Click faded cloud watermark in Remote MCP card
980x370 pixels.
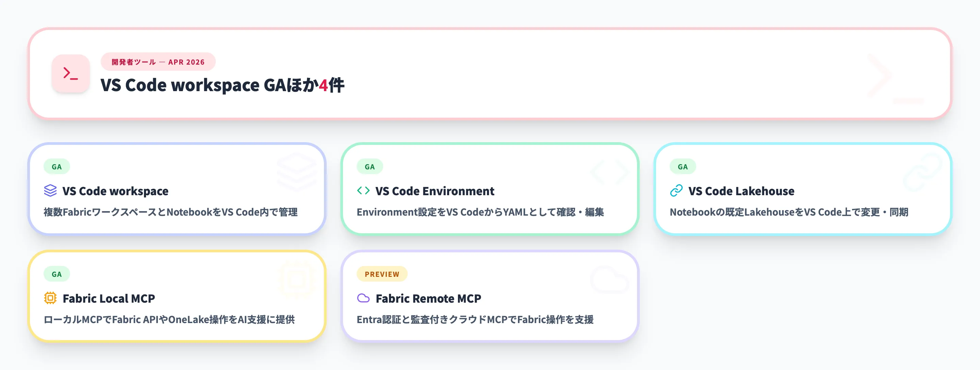click(609, 280)
